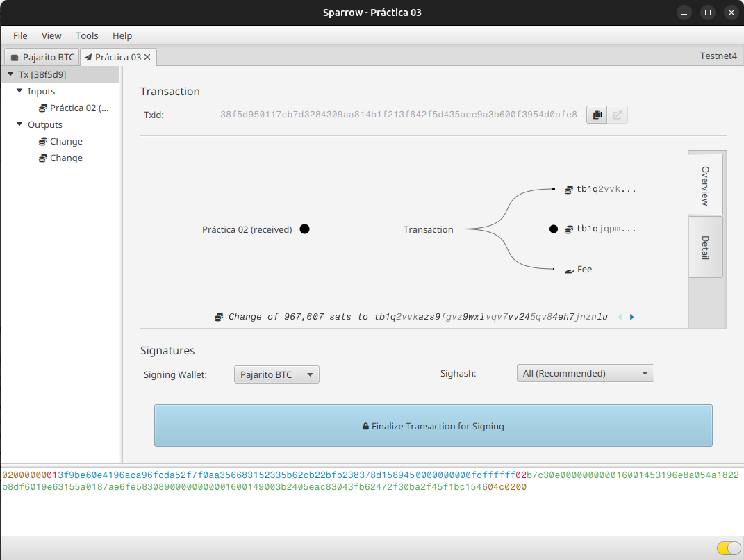Select the first Change output item
This screenshot has height=560, width=744.
click(60, 142)
